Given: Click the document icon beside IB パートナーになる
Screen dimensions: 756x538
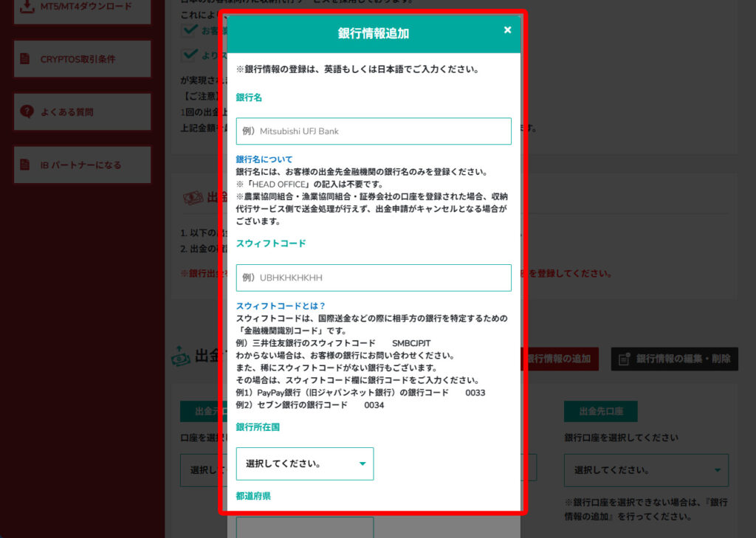Looking at the screenshot, I should tap(25, 165).
